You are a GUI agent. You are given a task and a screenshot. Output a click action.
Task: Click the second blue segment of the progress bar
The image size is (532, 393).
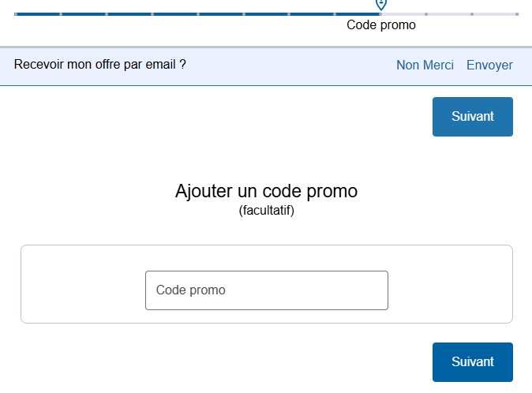[84, 13]
